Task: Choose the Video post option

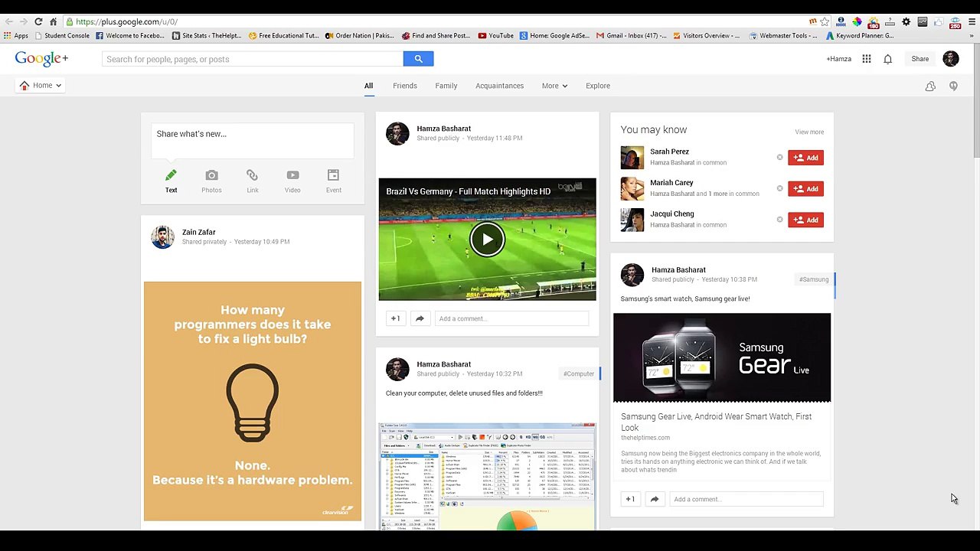Action: tap(292, 181)
